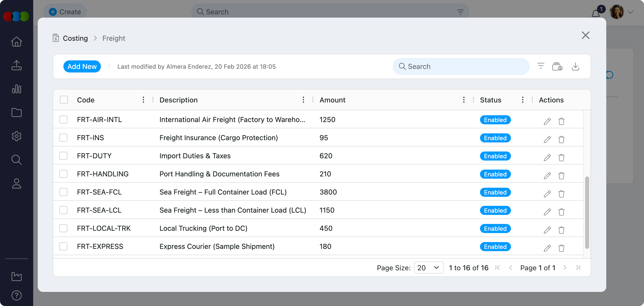Screen dimensions: 644x306
Task: Open the Code column options menu
Action: (x=143, y=100)
